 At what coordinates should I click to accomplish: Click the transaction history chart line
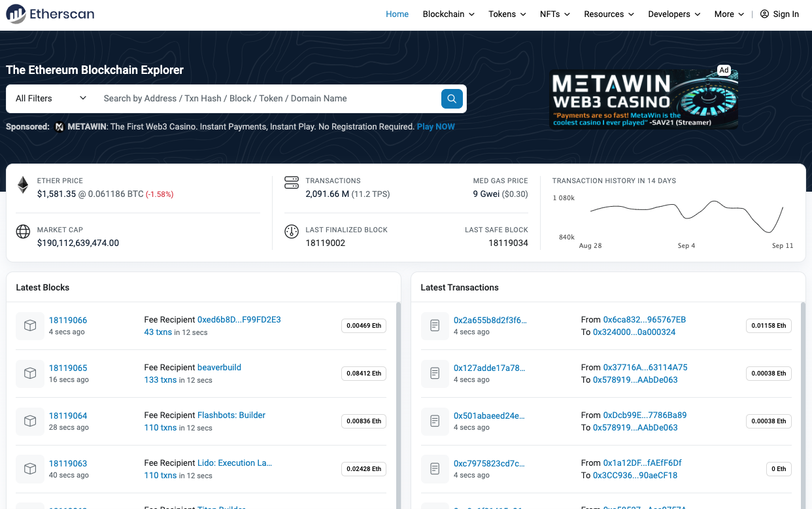[x=683, y=213]
